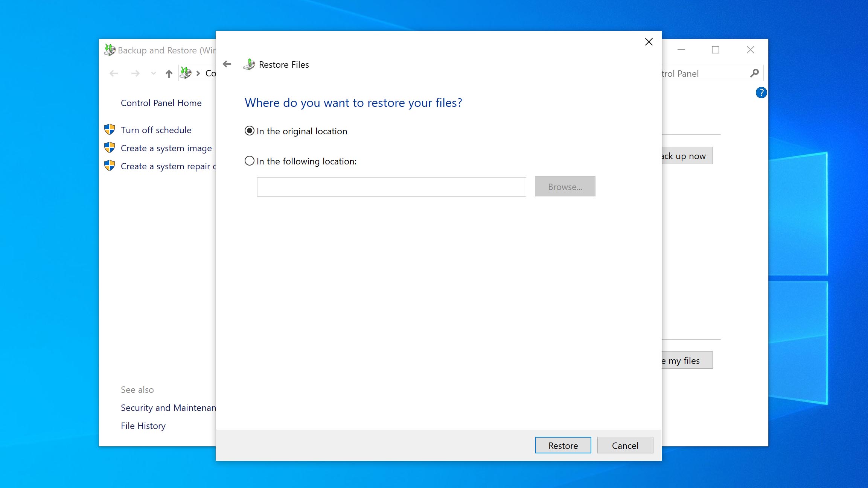This screenshot has width=868, height=488.
Task: Click the search magnifier icon in Control Panel
Action: coord(754,73)
